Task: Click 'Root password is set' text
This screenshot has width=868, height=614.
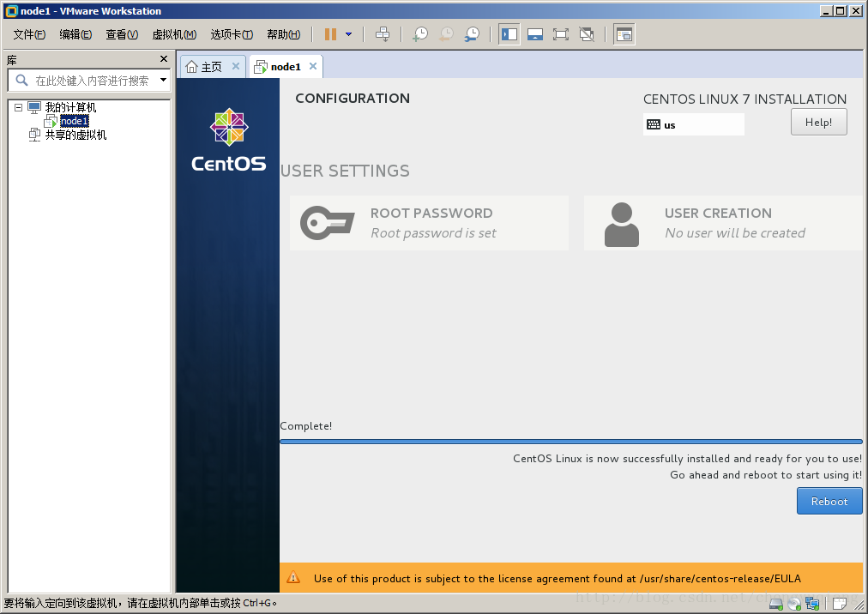Action: click(x=433, y=233)
